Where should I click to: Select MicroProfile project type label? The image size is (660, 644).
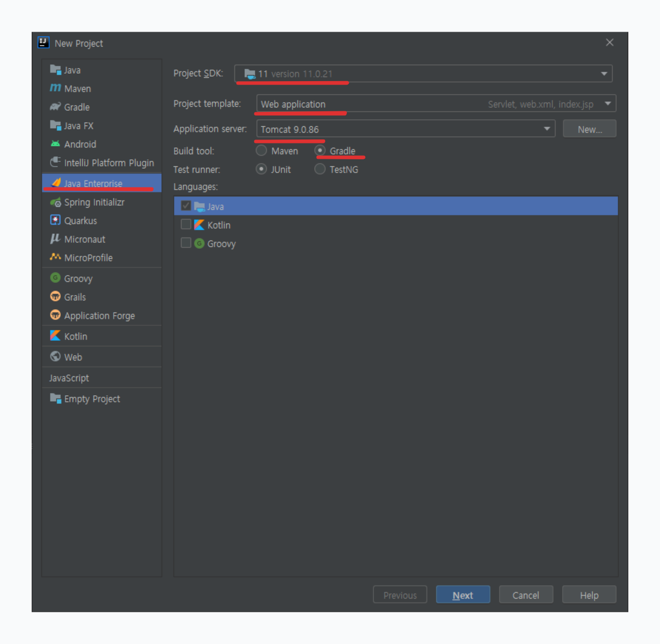click(89, 258)
